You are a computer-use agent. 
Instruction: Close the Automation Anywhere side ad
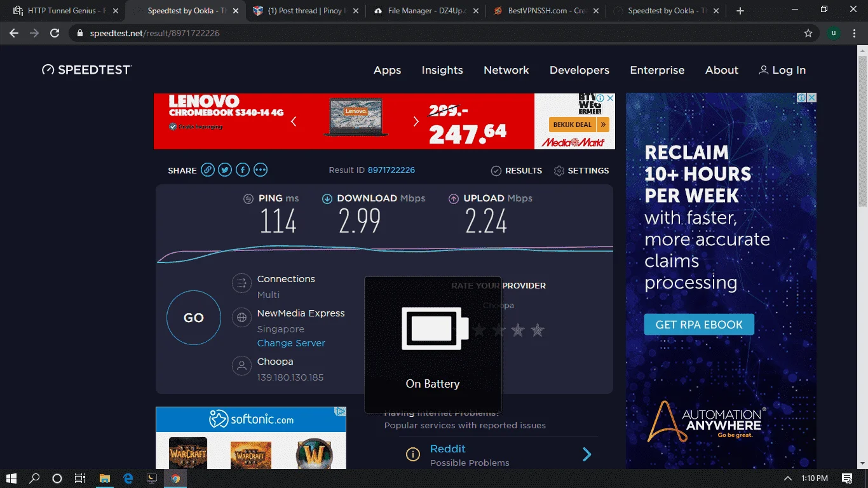pos(811,98)
